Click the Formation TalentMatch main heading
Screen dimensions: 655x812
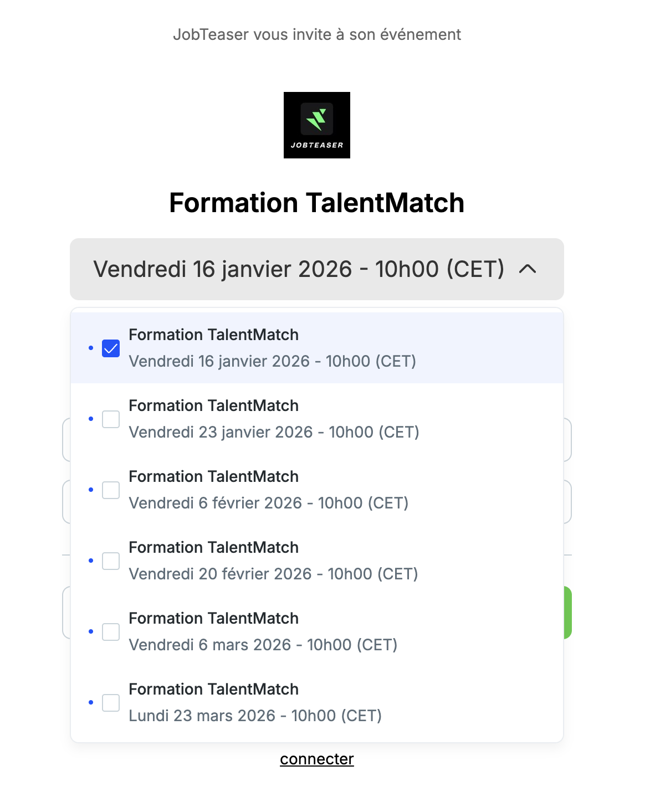point(316,203)
